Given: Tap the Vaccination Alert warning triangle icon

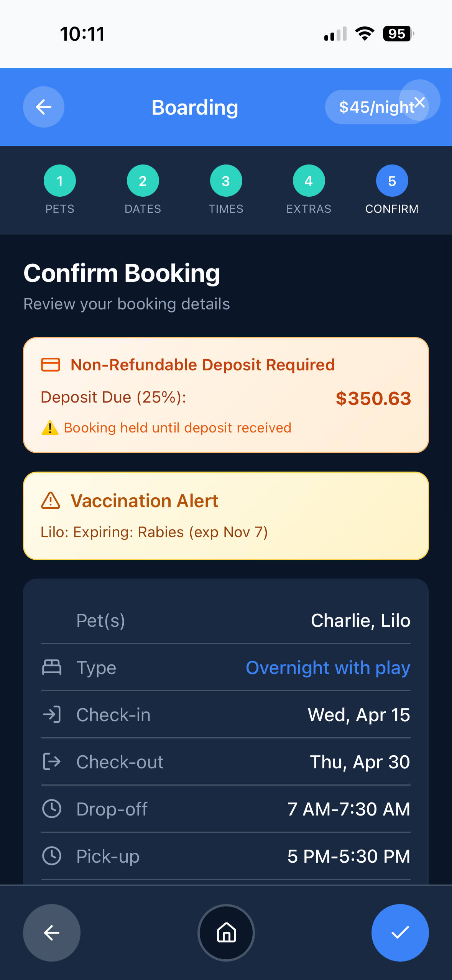Looking at the screenshot, I should (x=51, y=501).
